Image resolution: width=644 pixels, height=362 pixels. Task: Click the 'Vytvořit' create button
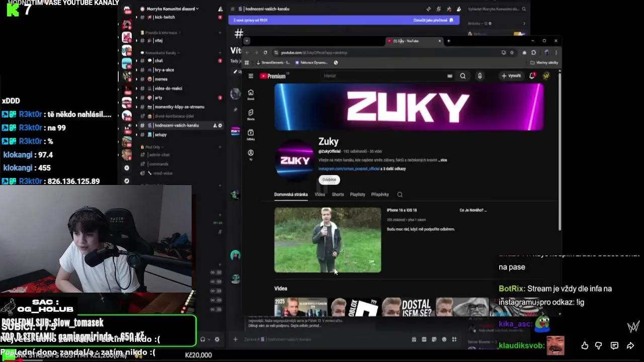[x=511, y=76]
